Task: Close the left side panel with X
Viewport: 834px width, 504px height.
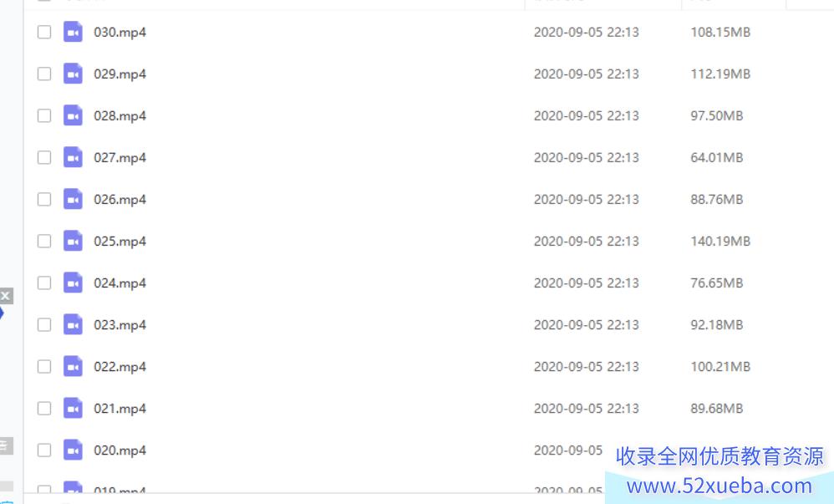Action: (5, 296)
